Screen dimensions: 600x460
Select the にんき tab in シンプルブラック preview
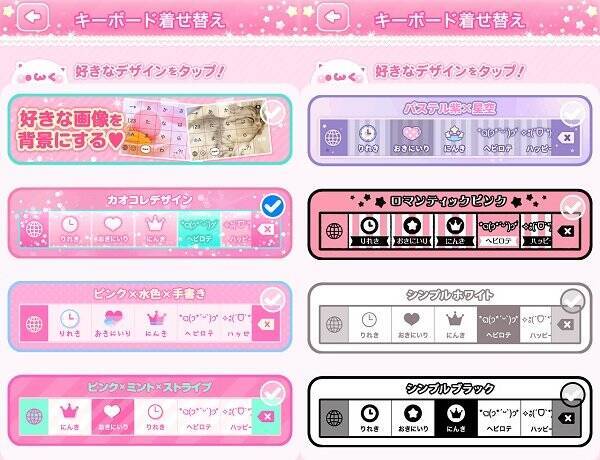(456, 418)
